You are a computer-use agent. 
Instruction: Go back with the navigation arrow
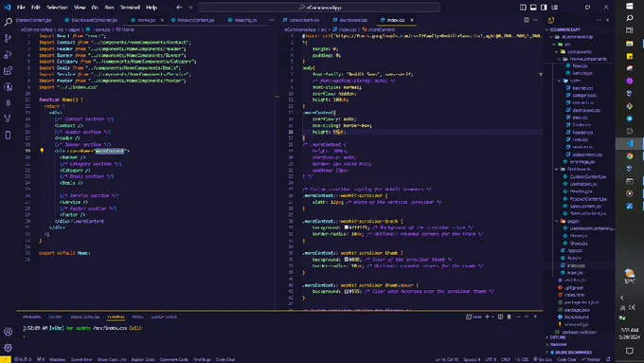tap(179, 7)
